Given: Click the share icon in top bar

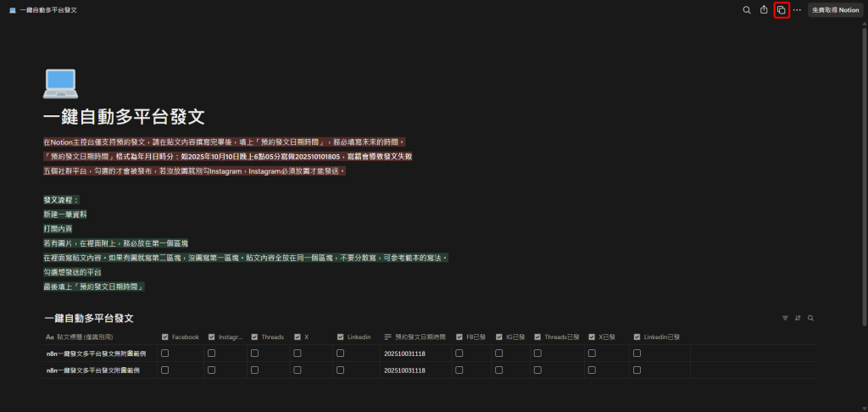Looking at the screenshot, I should pyautogui.click(x=764, y=10).
